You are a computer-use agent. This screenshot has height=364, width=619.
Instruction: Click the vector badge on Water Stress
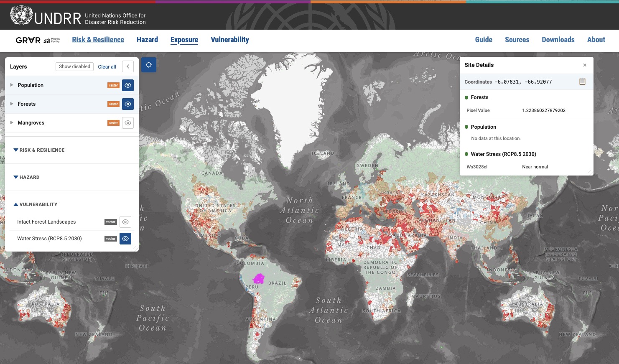(x=111, y=239)
